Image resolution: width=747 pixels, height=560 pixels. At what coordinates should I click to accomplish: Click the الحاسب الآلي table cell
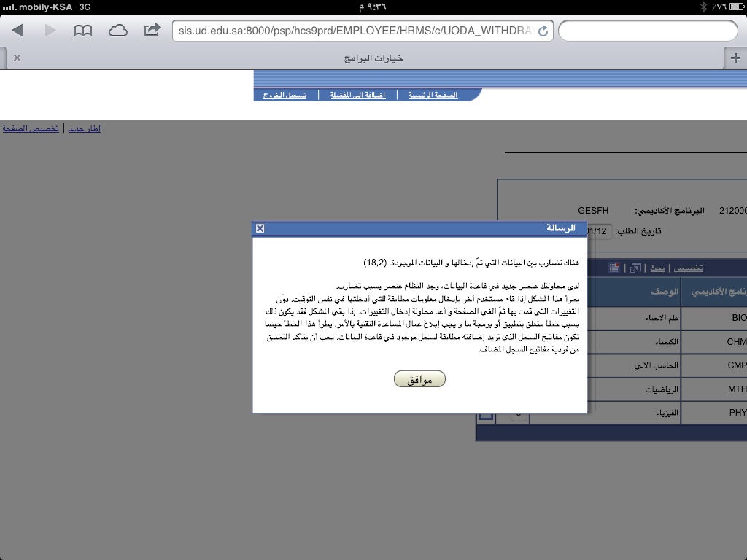pyautogui.click(x=657, y=365)
